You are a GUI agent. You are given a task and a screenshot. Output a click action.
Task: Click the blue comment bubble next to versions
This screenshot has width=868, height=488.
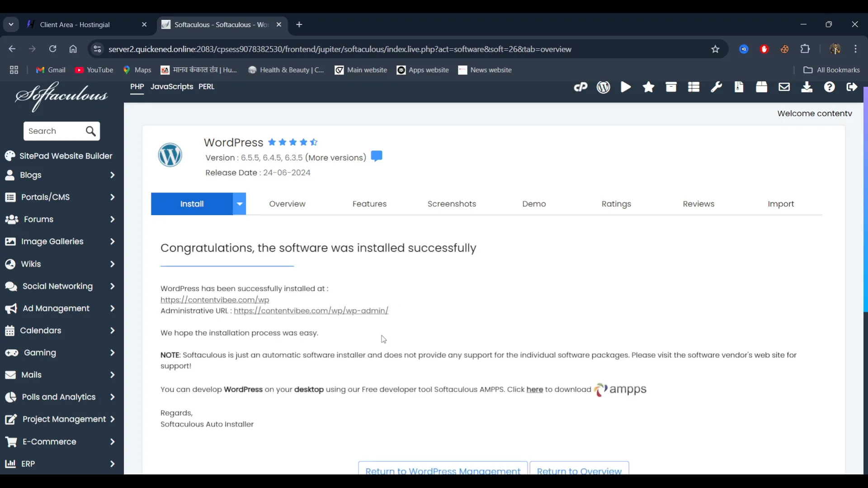click(377, 156)
